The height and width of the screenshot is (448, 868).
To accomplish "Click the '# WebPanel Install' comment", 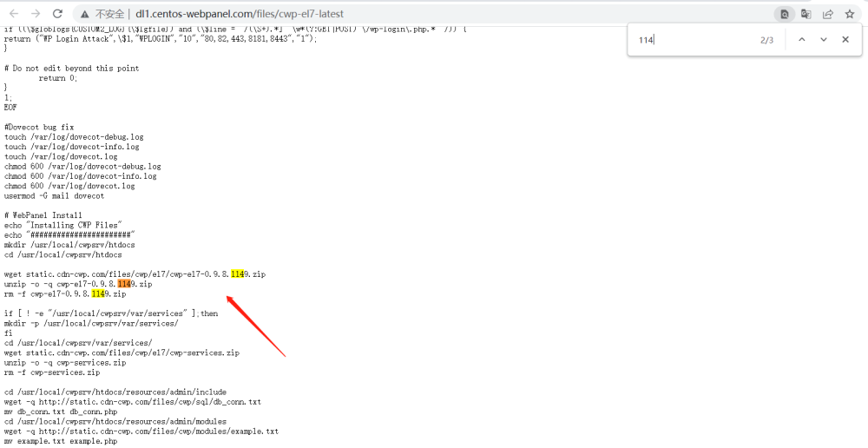I will pyautogui.click(x=43, y=214).
